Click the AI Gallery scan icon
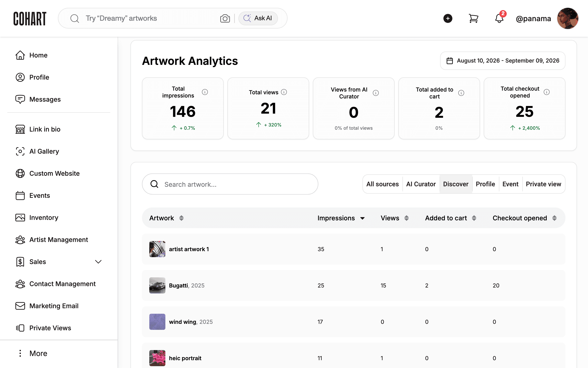 coord(20,151)
